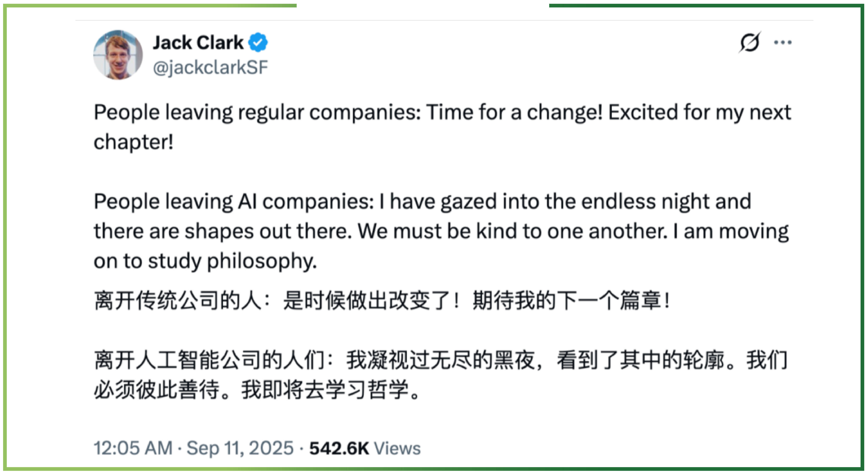
Task: Click the Chinese text "离开人工智能公司的人们"
Action: [209, 360]
